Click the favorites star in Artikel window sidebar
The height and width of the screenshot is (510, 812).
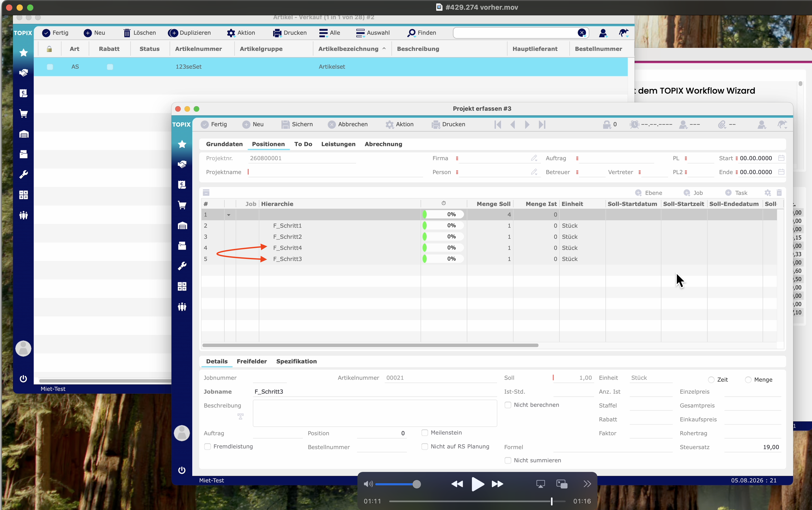click(x=24, y=53)
